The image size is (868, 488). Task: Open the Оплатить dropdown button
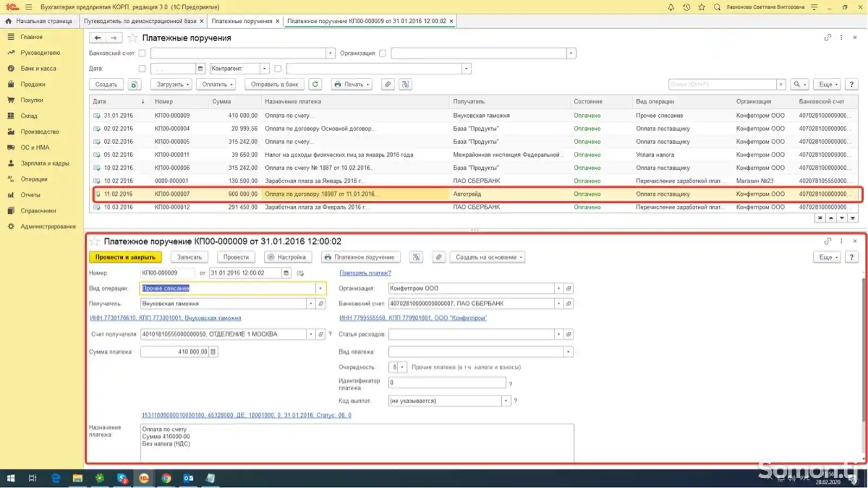(216, 84)
